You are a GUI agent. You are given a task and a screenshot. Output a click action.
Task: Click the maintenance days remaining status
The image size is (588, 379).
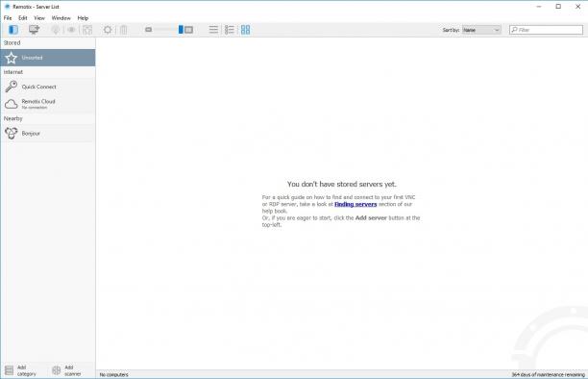coord(548,374)
